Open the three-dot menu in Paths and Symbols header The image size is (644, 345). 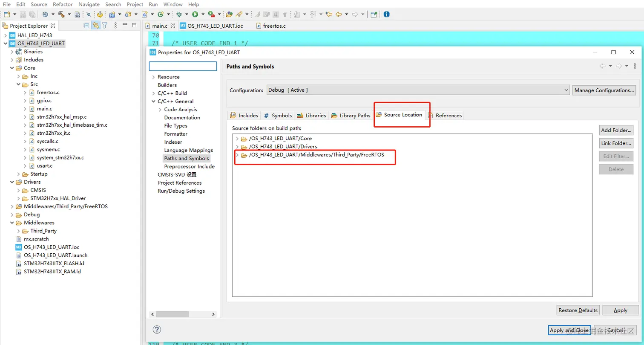click(635, 66)
